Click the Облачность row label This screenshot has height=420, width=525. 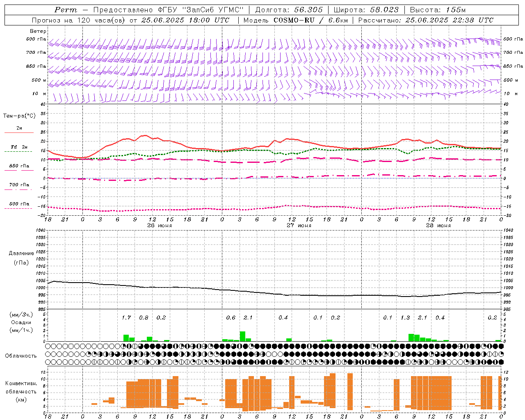tap(21, 356)
